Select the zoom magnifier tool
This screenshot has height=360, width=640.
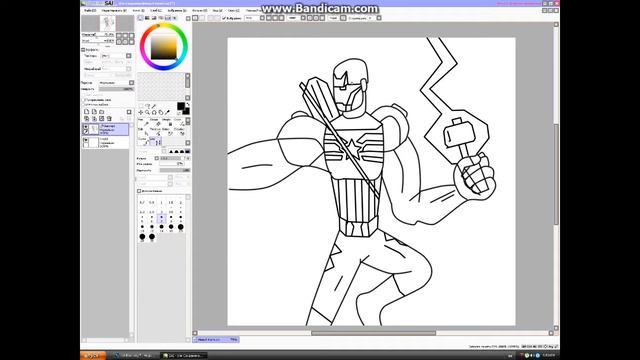tap(147, 112)
